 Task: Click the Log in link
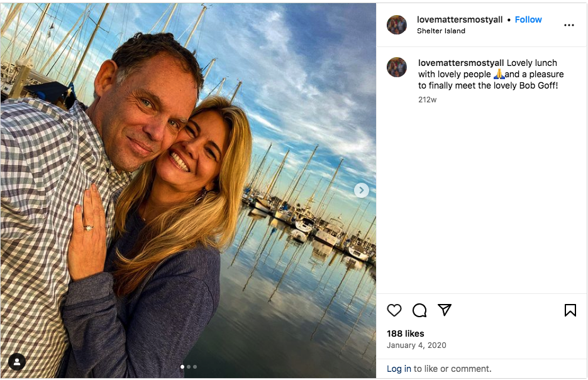[399, 369]
